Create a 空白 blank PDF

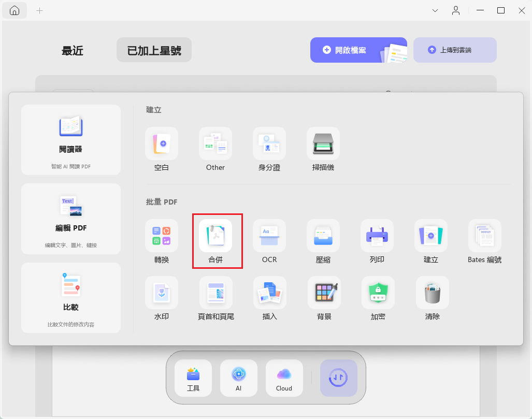coord(162,149)
